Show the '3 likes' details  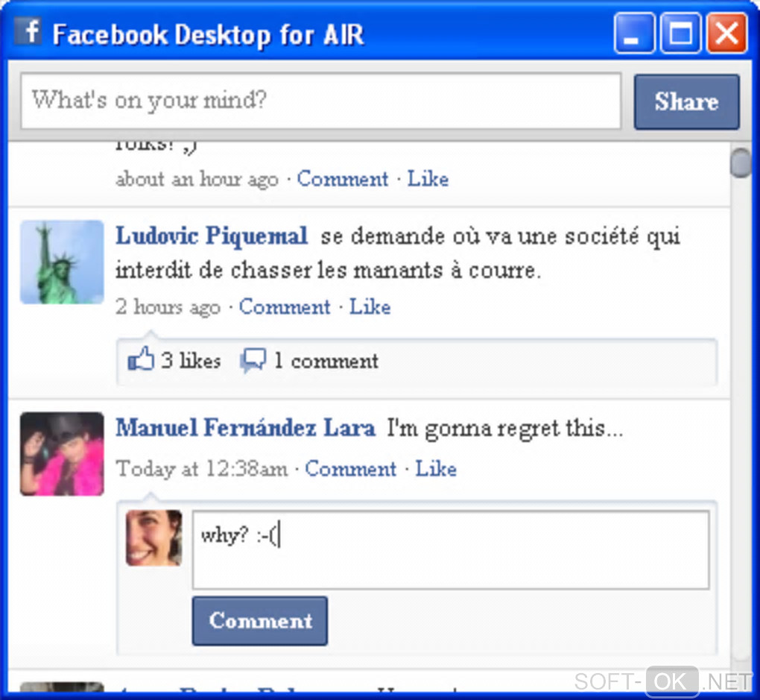[191, 360]
